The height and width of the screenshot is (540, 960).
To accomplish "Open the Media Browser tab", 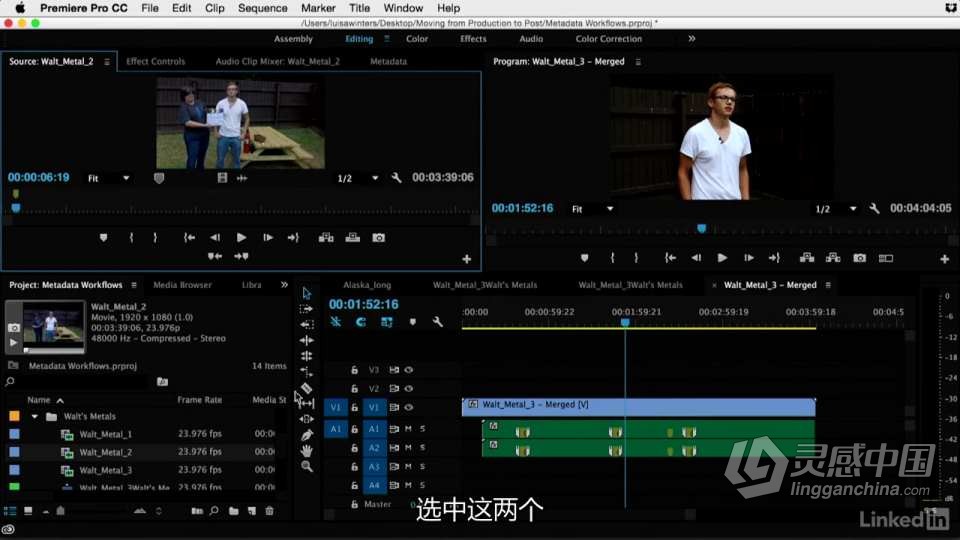I will (x=182, y=285).
